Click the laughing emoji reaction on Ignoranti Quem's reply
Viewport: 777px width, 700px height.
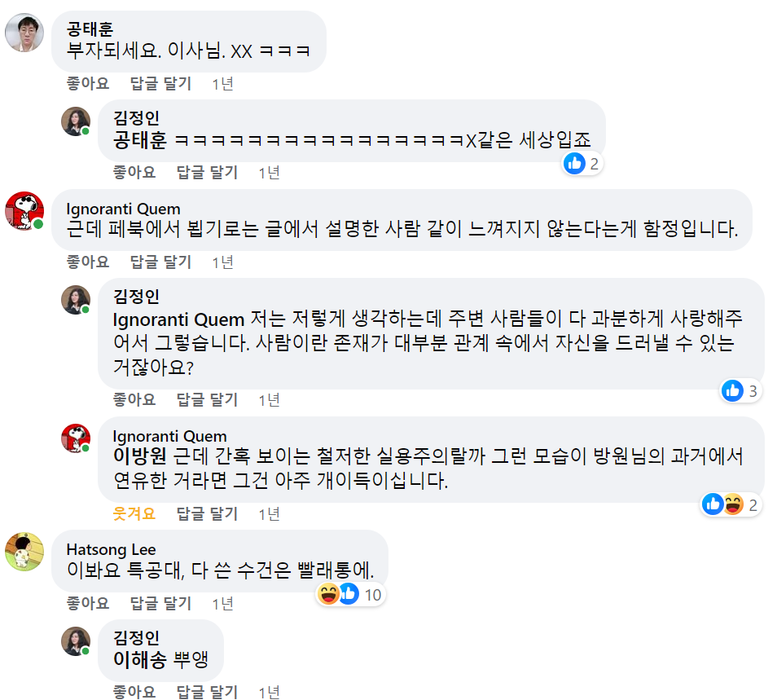731,504
